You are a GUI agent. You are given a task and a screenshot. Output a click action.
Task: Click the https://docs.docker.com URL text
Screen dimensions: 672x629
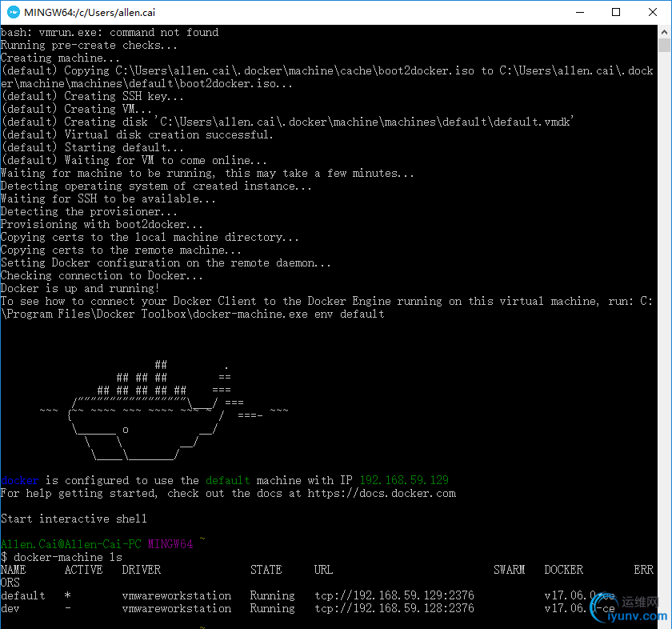[x=382, y=494]
